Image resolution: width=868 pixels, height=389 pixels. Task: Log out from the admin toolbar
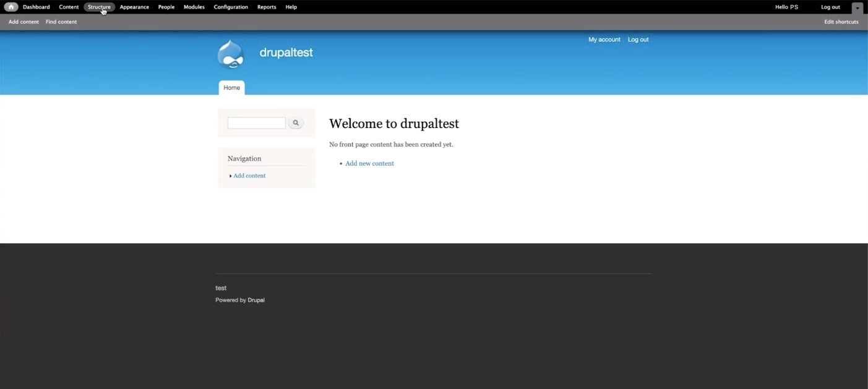click(x=830, y=7)
